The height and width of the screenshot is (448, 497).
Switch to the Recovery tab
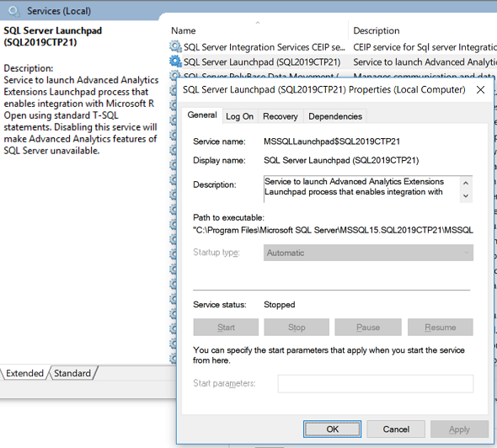coord(281,116)
